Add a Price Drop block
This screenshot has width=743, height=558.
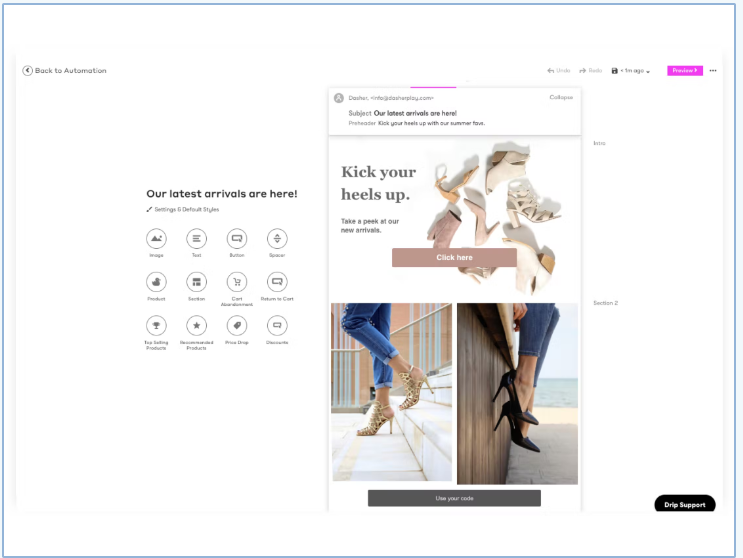click(236, 325)
